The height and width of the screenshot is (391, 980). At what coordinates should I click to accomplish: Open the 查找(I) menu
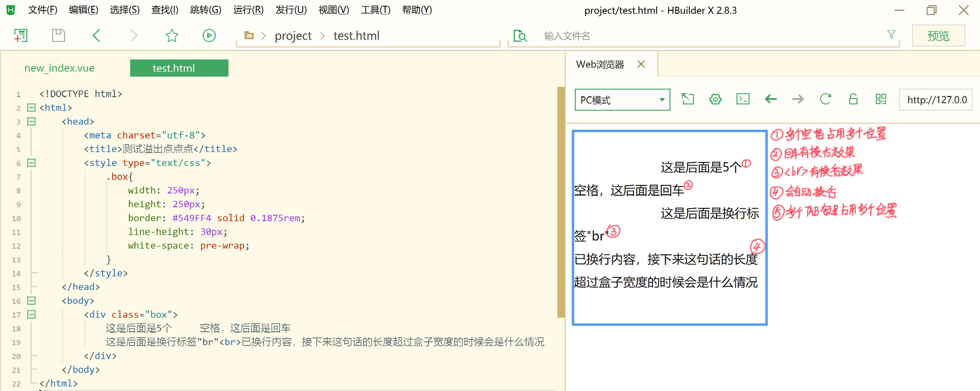click(x=165, y=10)
